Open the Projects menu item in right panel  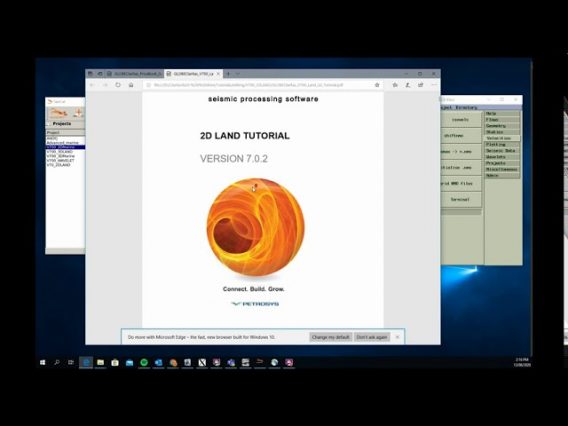(502, 163)
